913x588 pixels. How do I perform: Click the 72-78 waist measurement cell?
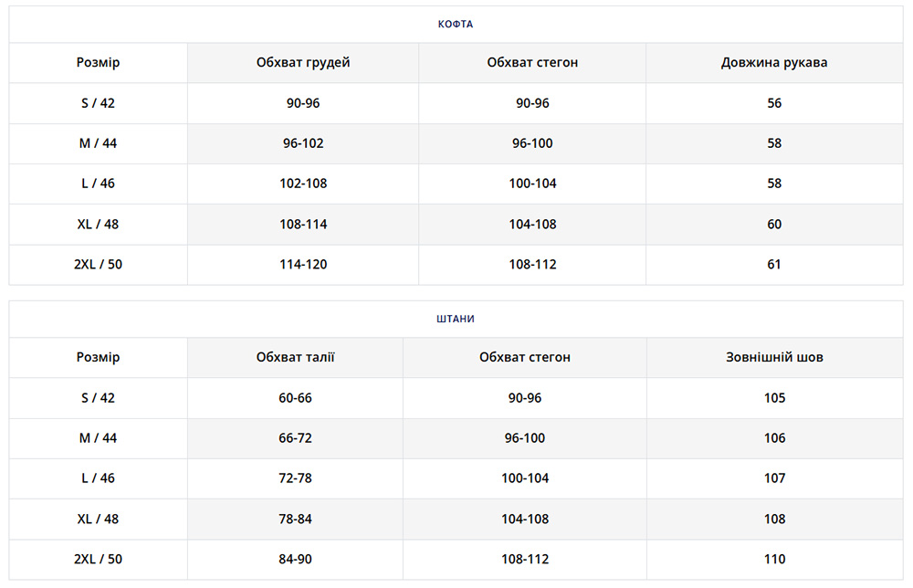click(296, 478)
